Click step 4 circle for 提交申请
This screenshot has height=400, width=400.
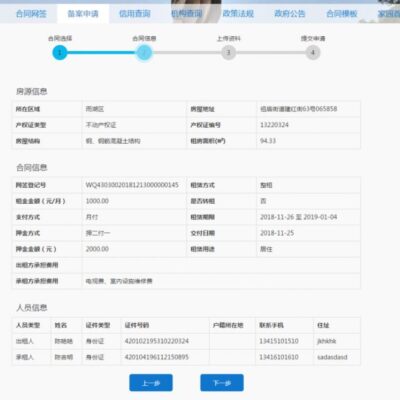(313, 52)
